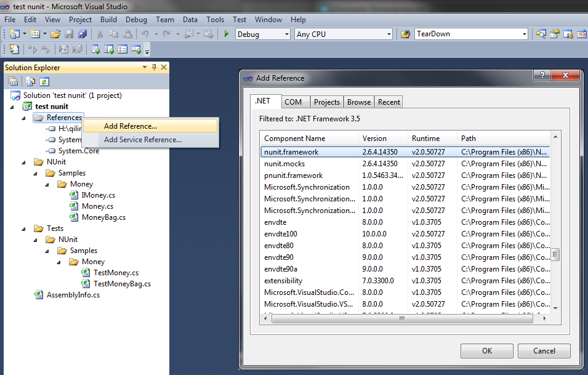
Task: Choose Add Service Reference... from context menu
Action: [x=150, y=140]
